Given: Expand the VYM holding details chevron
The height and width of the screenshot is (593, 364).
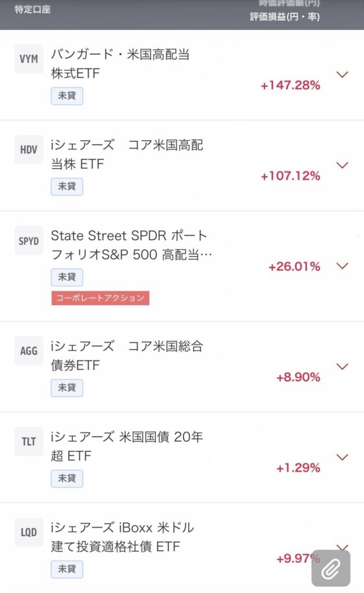Looking at the screenshot, I should 343,75.
